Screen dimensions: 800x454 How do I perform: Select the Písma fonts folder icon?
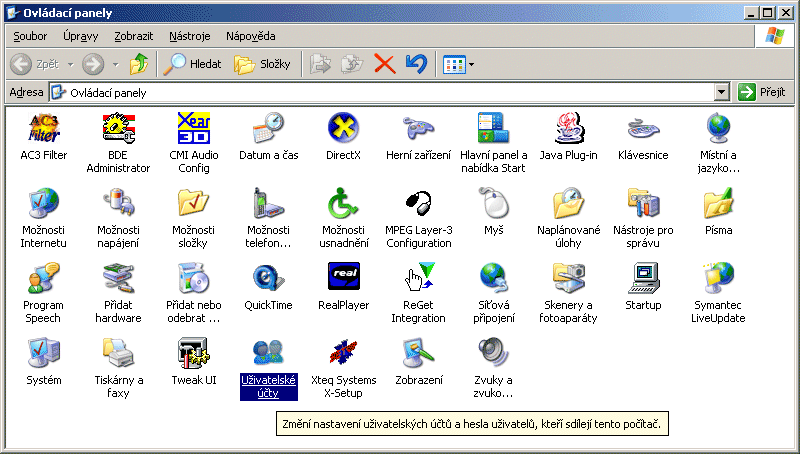click(718, 203)
